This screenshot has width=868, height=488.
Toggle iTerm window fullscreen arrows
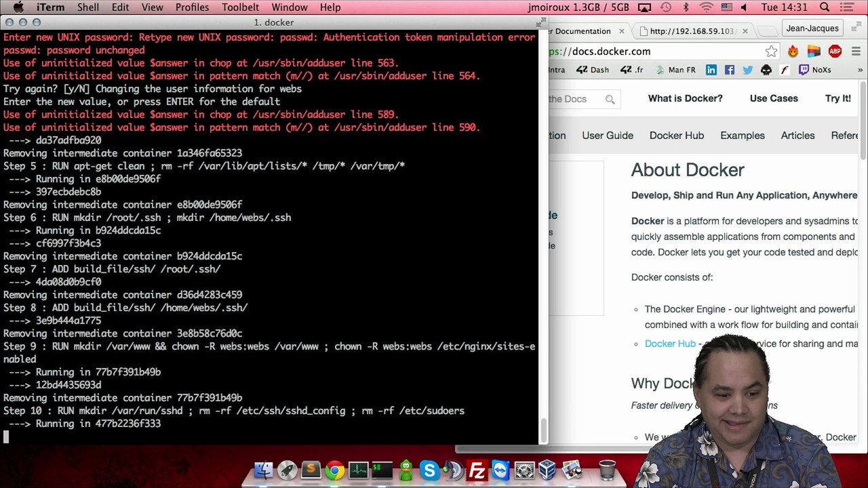pyautogui.click(x=540, y=22)
